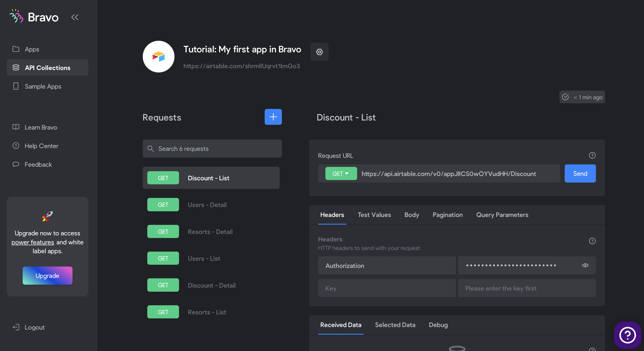Open the GET method dropdown

(341, 174)
